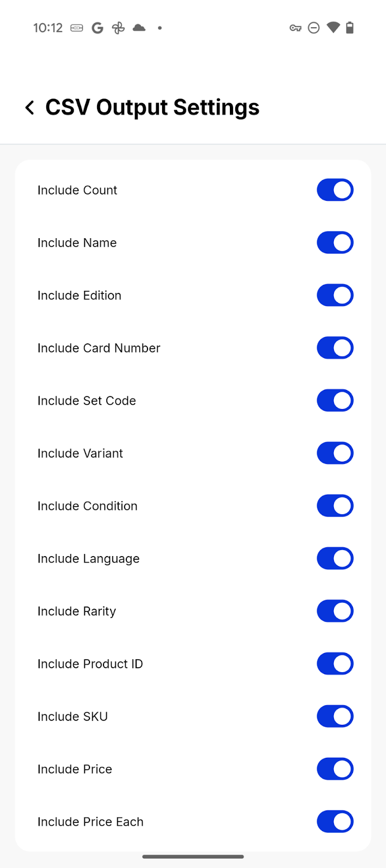Viewport: 386px width, 868px height.
Task: Toggle Include Edition off
Action: 335,295
